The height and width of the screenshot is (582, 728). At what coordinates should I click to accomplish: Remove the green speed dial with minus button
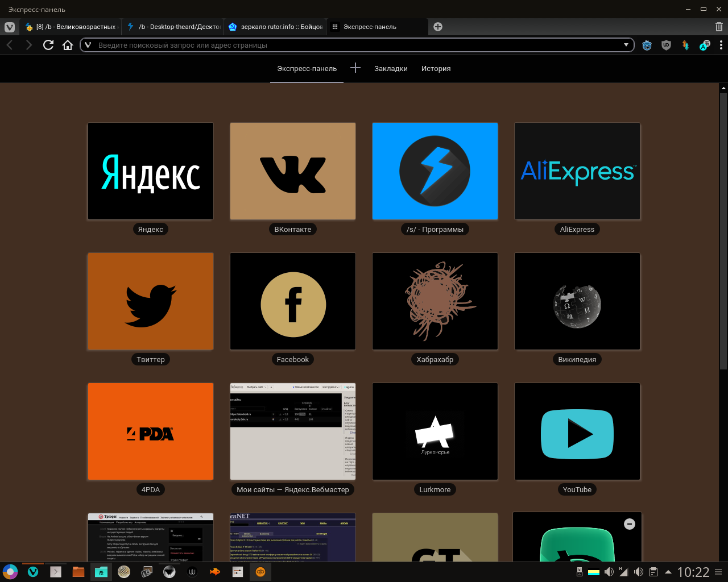630,524
